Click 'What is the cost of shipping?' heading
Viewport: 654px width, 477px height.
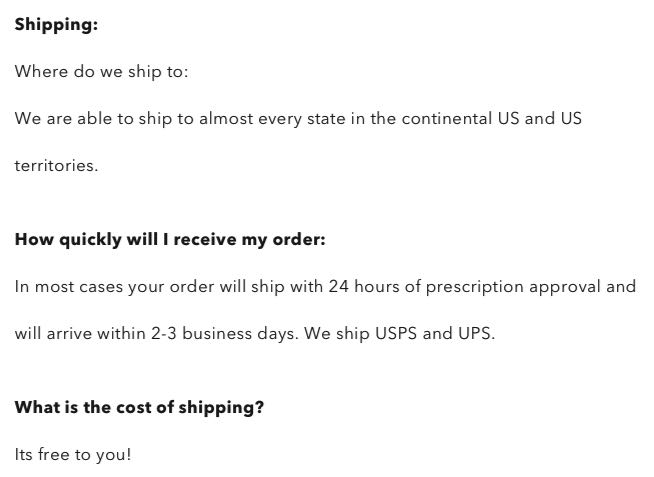pyautogui.click(x=139, y=408)
